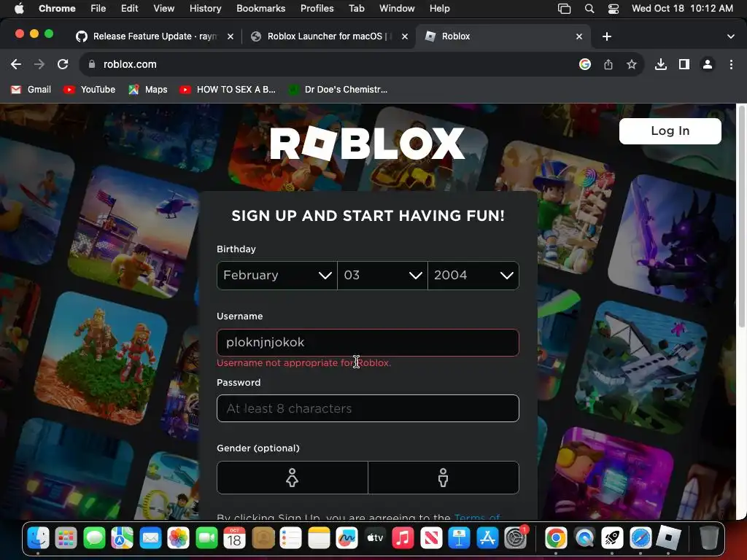747x560 pixels.
Task: Bookmark this page with the star icon
Action: tap(631, 64)
